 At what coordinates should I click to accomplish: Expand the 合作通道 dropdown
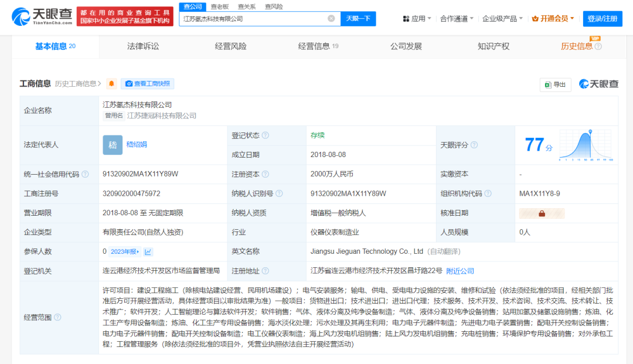(457, 19)
